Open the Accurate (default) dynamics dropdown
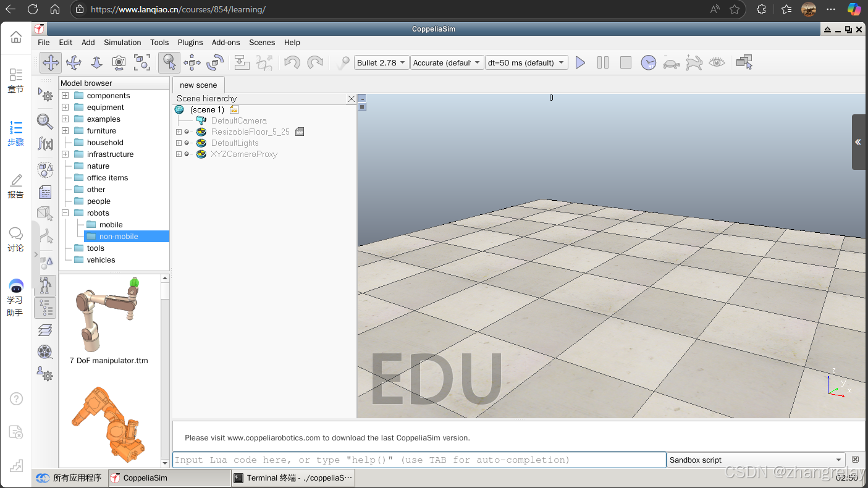The height and width of the screenshot is (488, 868). [x=447, y=62]
